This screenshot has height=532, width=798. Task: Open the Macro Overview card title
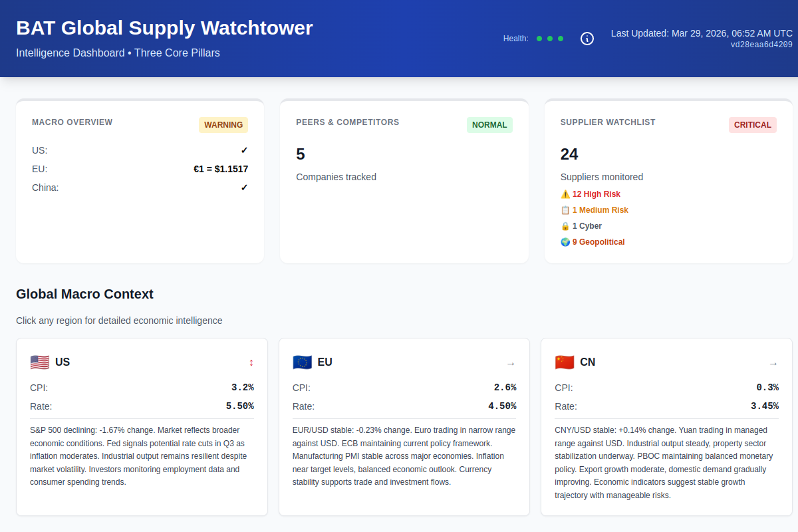point(72,122)
